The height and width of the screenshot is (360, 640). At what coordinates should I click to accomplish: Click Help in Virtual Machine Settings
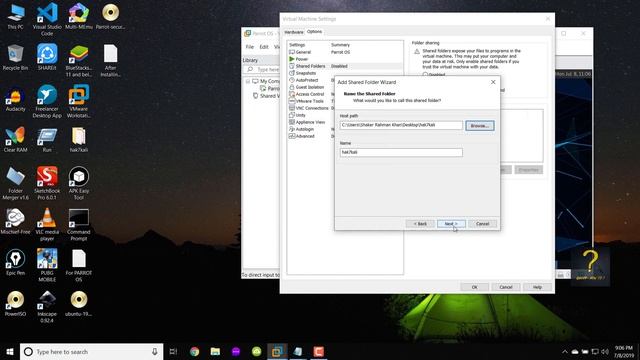(x=537, y=287)
